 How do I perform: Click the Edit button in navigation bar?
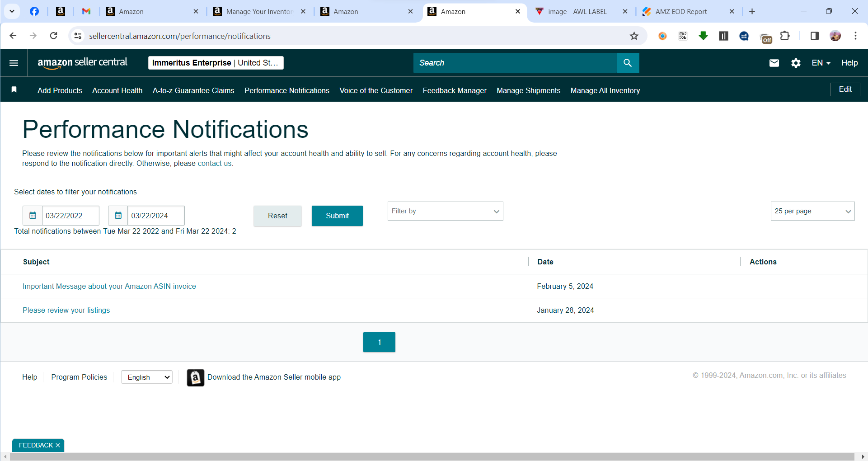[x=845, y=89]
